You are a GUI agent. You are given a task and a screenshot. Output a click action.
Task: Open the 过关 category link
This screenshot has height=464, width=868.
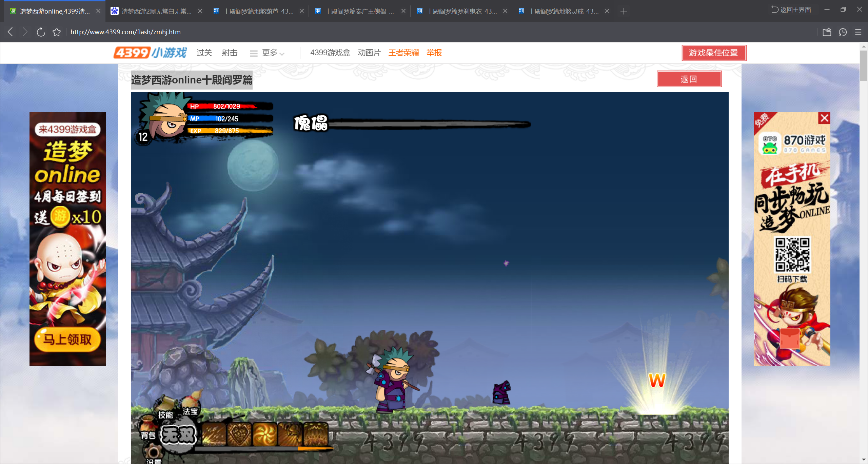click(204, 53)
